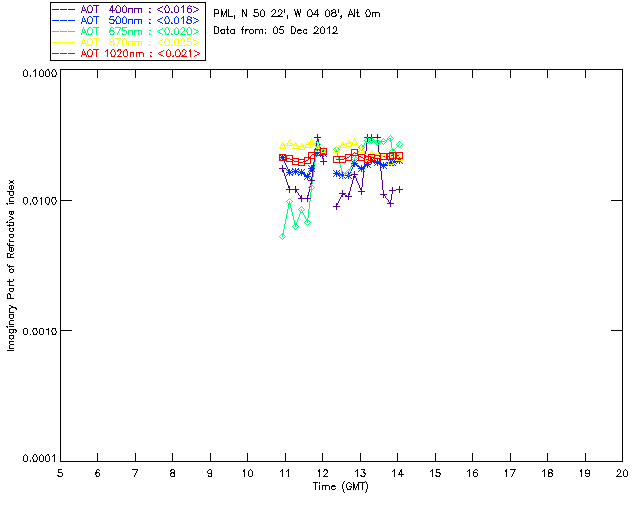Click x-axis tick label 15
This screenshot has height=512, width=640.
pos(435,473)
